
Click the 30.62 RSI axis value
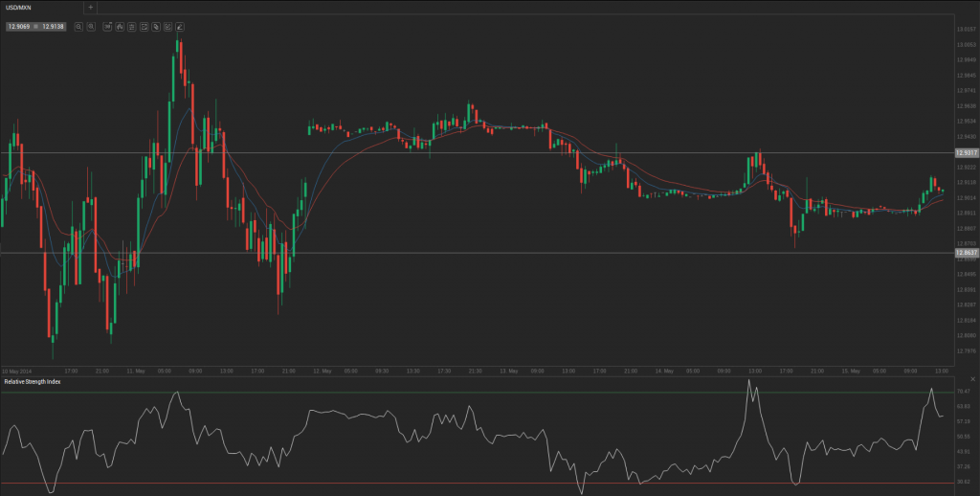(963, 483)
